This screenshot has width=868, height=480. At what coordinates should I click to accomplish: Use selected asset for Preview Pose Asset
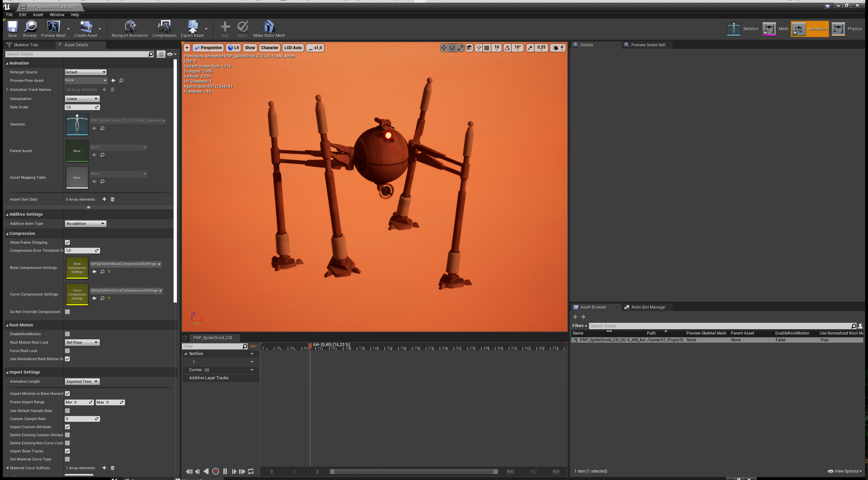(113, 80)
